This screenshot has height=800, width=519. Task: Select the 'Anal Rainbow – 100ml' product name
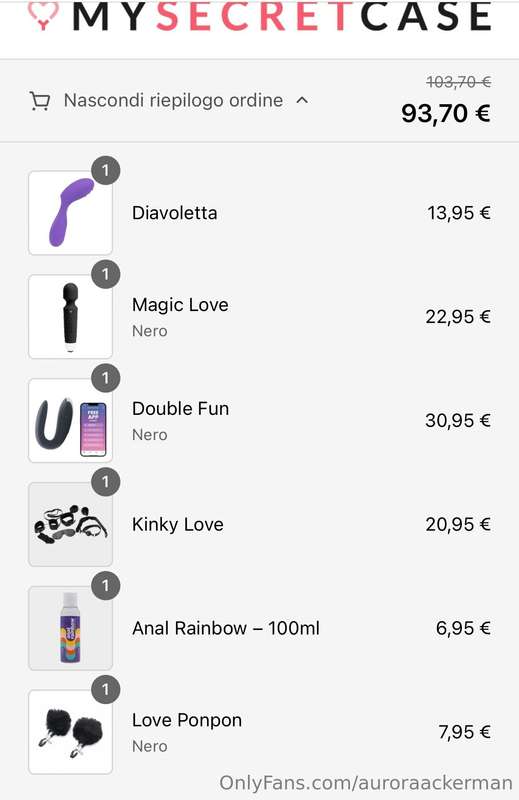(226, 628)
